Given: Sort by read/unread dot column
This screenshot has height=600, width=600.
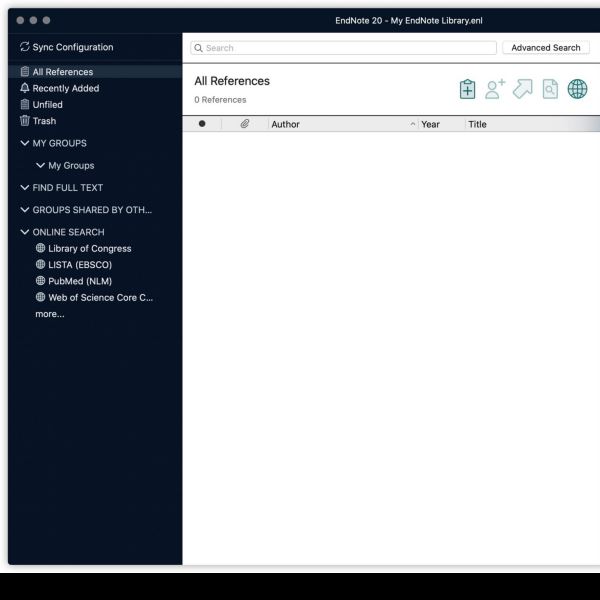Looking at the screenshot, I should point(202,124).
